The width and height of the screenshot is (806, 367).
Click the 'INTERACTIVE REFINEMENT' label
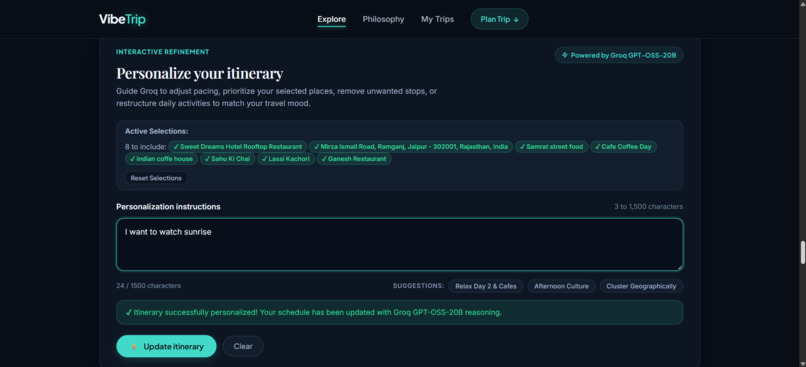(162, 52)
